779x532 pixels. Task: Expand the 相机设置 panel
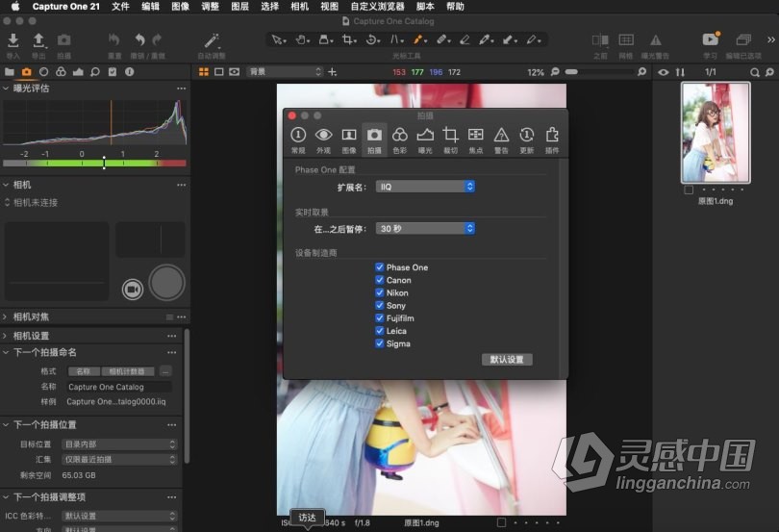pyautogui.click(x=5, y=336)
